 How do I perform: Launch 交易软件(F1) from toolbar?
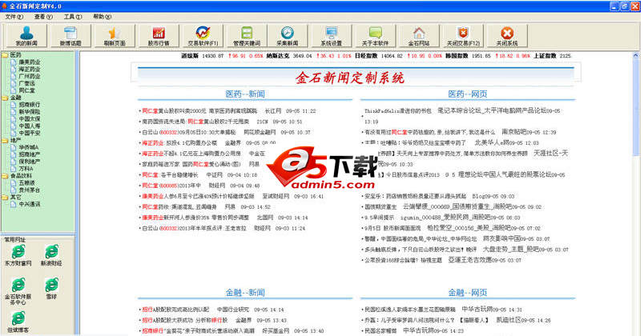coord(203,36)
